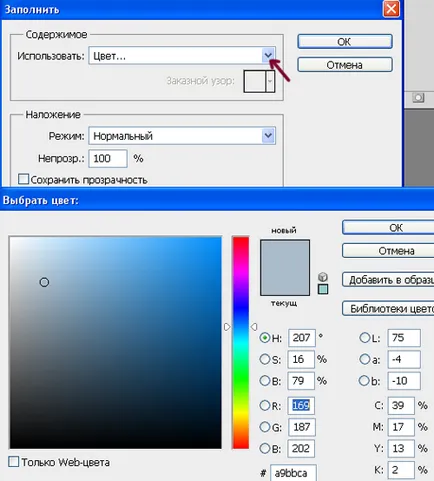The height and width of the screenshot is (481, 434).
Task: Select the B brightness radio button
Action: 265,381
